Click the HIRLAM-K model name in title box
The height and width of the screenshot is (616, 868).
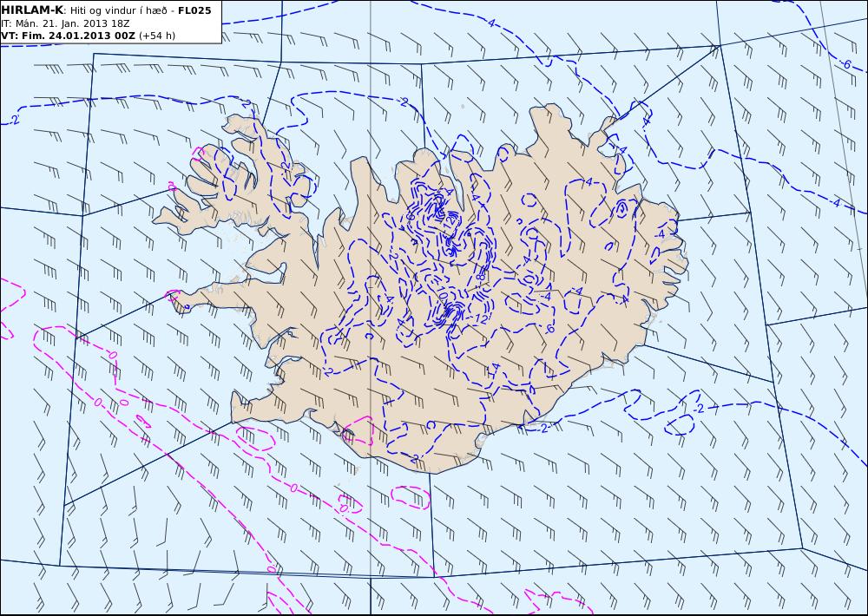click(x=32, y=10)
